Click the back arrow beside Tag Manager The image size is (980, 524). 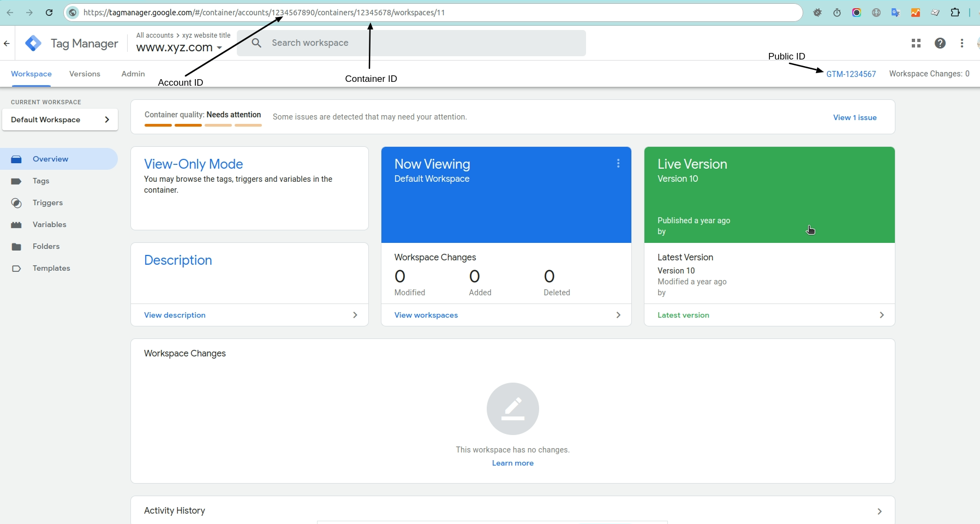[7, 43]
